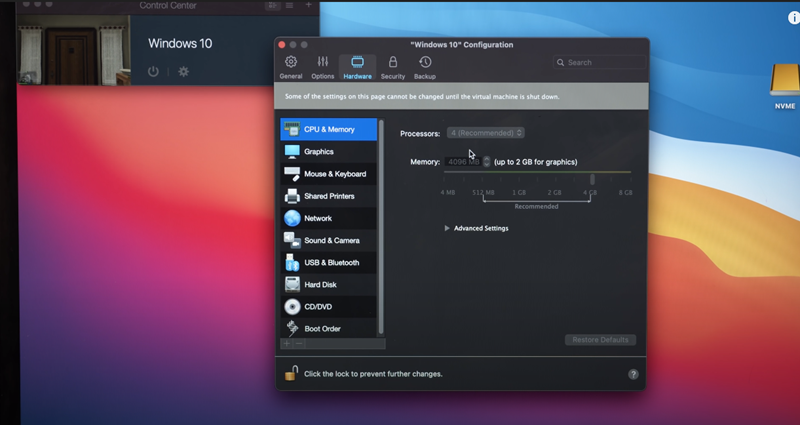The height and width of the screenshot is (425, 800).
Task: Click the 2 GB mark on memory slider
Action: click(x=555, y=192)
